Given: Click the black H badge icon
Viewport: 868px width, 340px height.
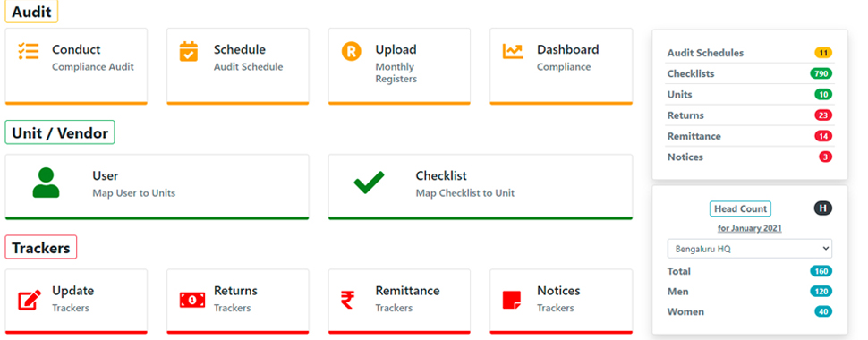Looking at the screenshot, I should tap(822, 208).
